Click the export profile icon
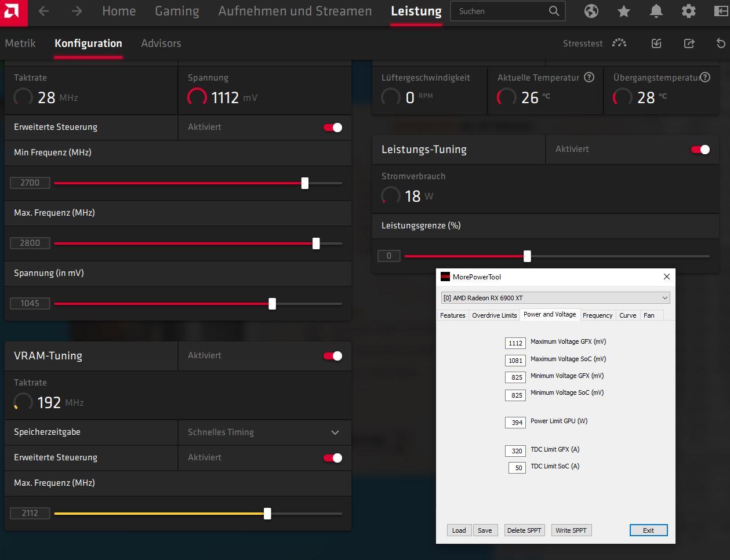 689,43
